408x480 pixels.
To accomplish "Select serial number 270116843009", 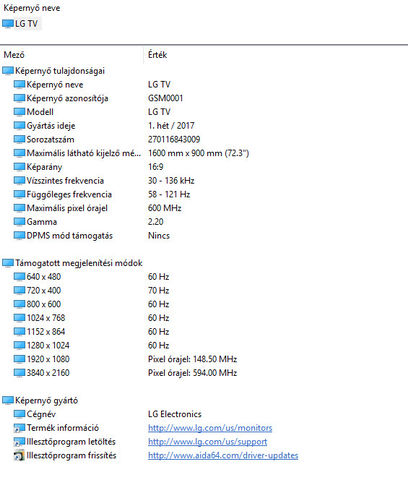I will tap(174, 139).
